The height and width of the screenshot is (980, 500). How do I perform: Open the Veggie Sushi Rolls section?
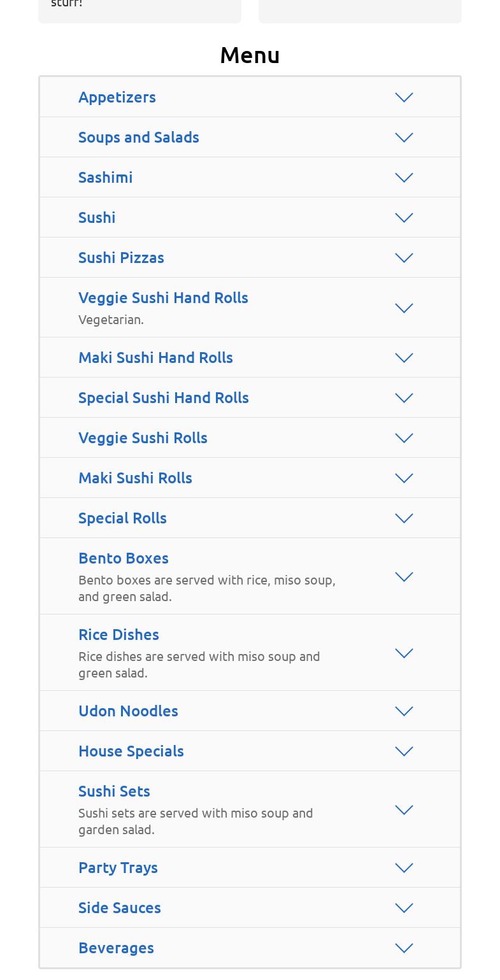coord(143,438)
